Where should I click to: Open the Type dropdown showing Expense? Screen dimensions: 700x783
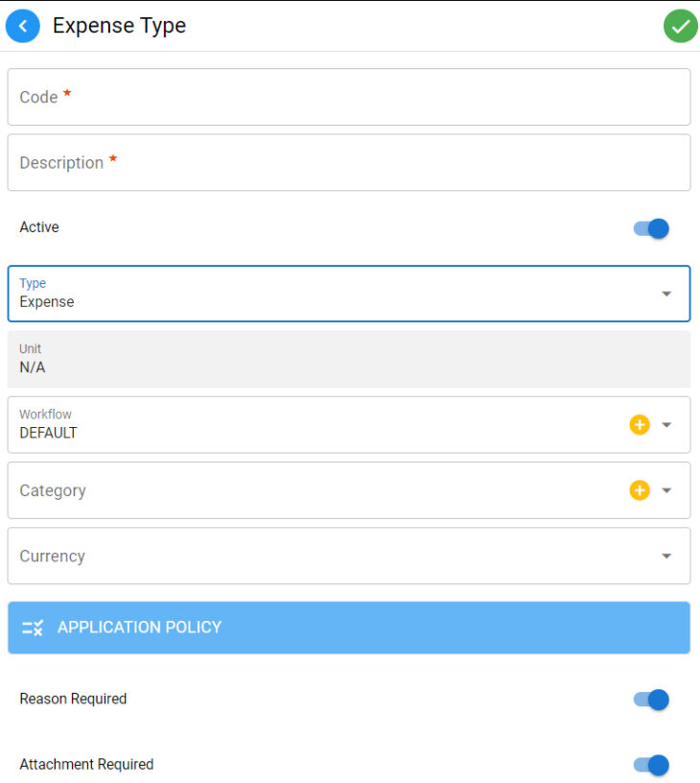[x=666, y=293]
